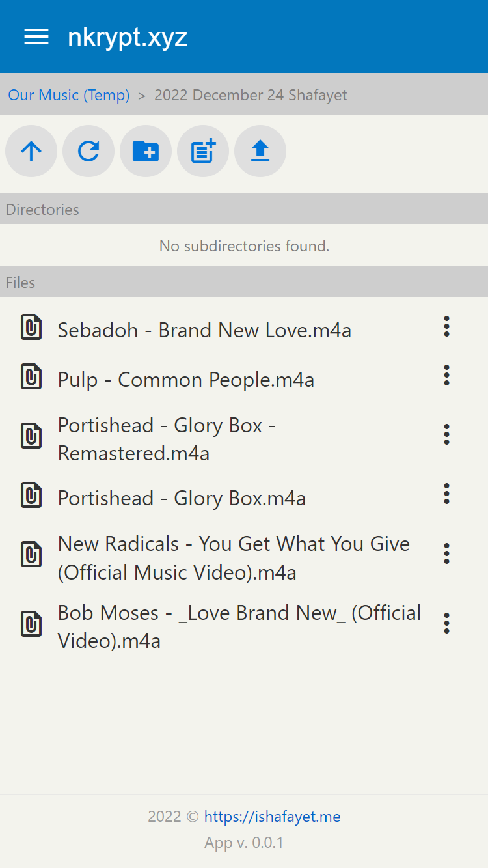This screenshot has height=868, width=488.
Task: Open Portishead - Glory Box.m4a file
Action: click(182, 498)
